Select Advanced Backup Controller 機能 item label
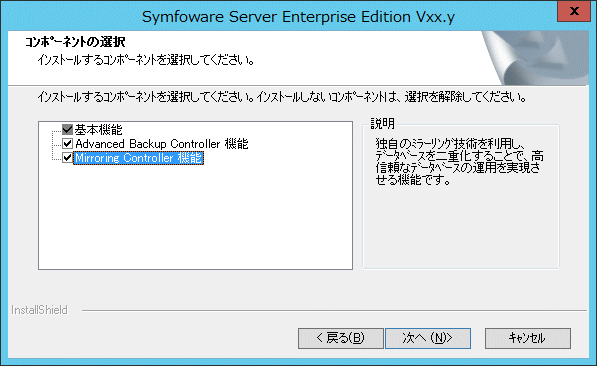The image size is (597, 366). coord(162,144)
